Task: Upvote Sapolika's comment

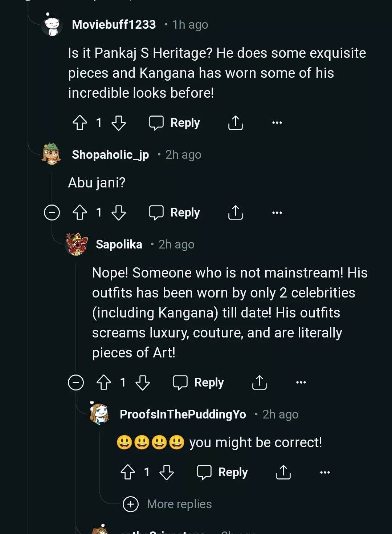Action: [x=104, y=383]
